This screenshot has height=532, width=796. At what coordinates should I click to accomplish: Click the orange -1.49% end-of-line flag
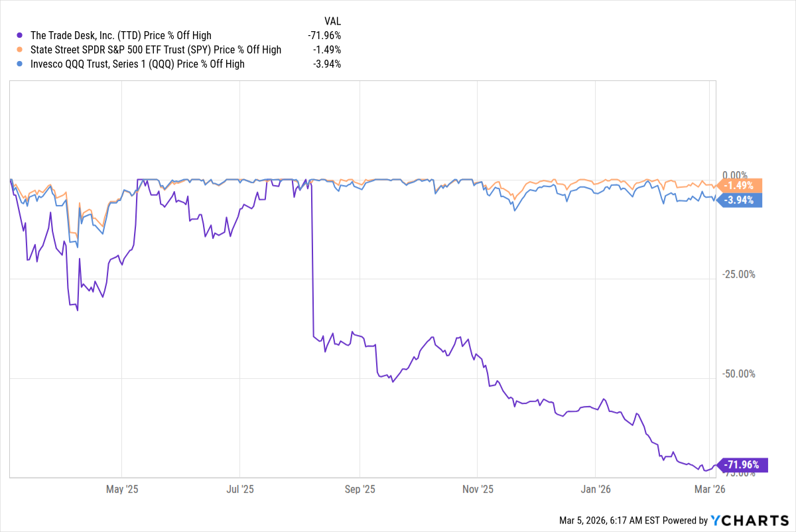click(740, 186)
